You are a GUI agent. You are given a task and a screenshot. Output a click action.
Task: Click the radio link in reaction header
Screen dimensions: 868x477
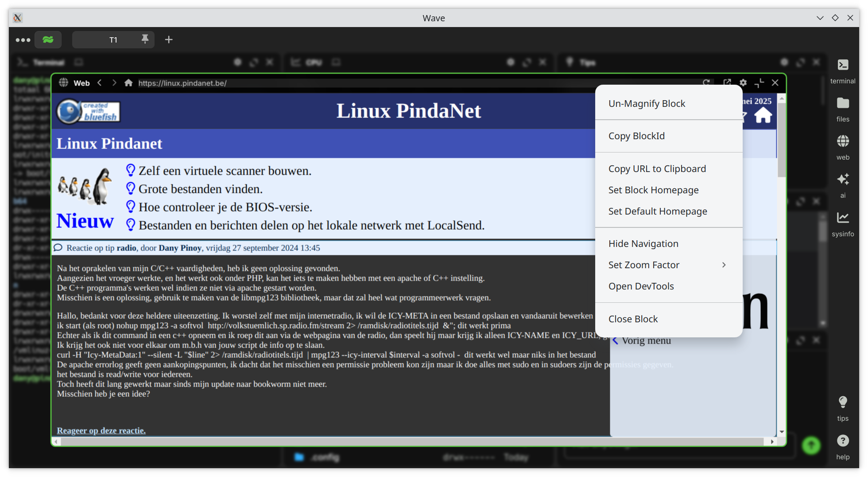[x=126, y=248]
